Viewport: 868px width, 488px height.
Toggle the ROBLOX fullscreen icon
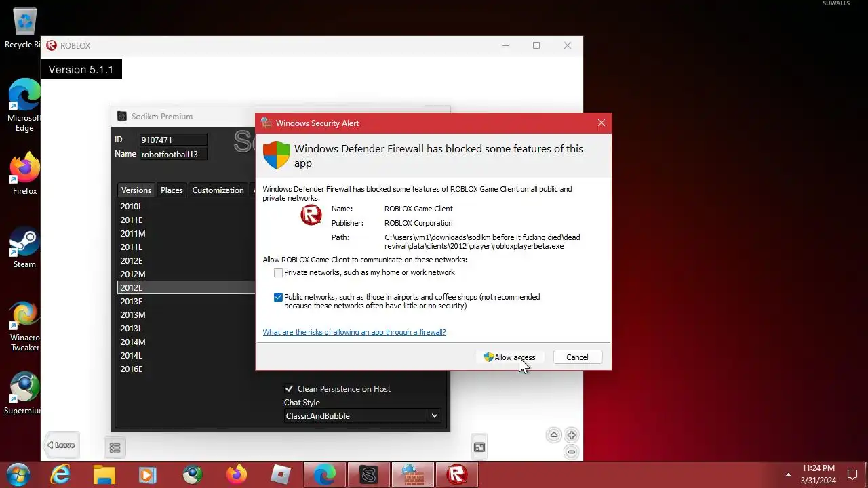click(479, 447)
